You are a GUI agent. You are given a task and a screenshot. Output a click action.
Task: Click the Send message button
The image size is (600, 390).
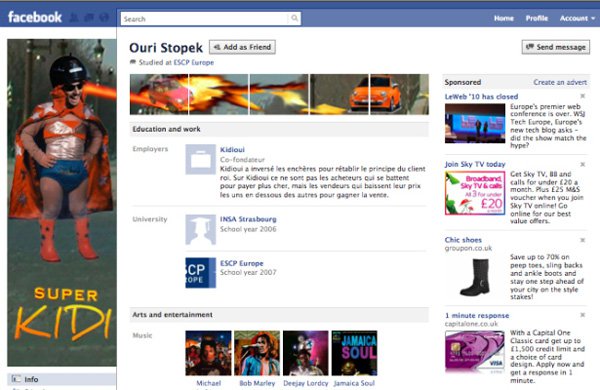556,47
